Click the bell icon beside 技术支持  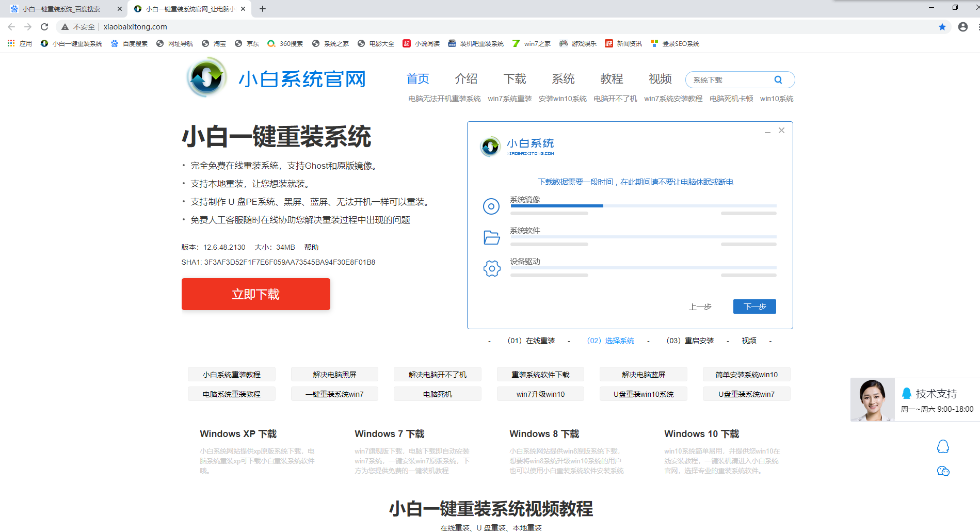pyautogui.click(x=906, y=393)
